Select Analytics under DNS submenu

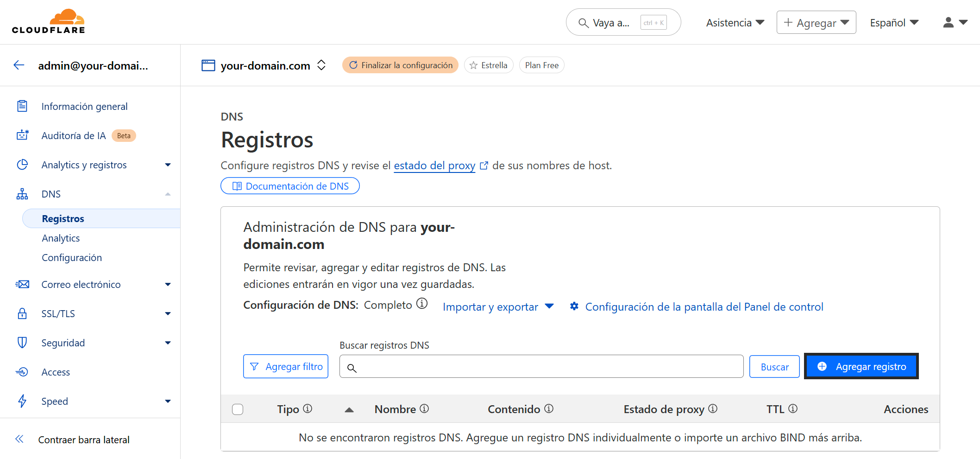tap(61, 238)
